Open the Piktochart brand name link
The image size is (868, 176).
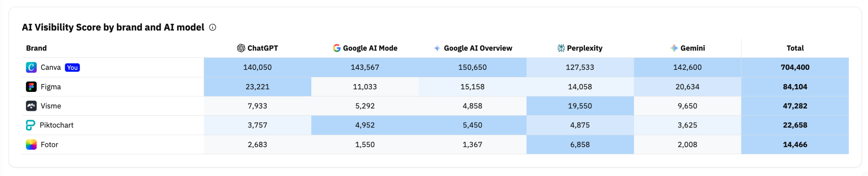tap(57, 125)
